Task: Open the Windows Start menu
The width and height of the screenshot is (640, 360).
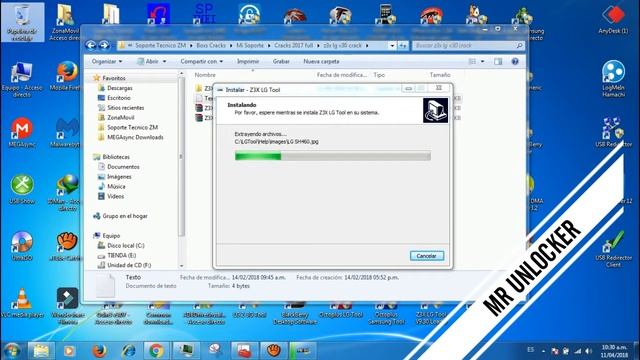Action: click(12, 351)
